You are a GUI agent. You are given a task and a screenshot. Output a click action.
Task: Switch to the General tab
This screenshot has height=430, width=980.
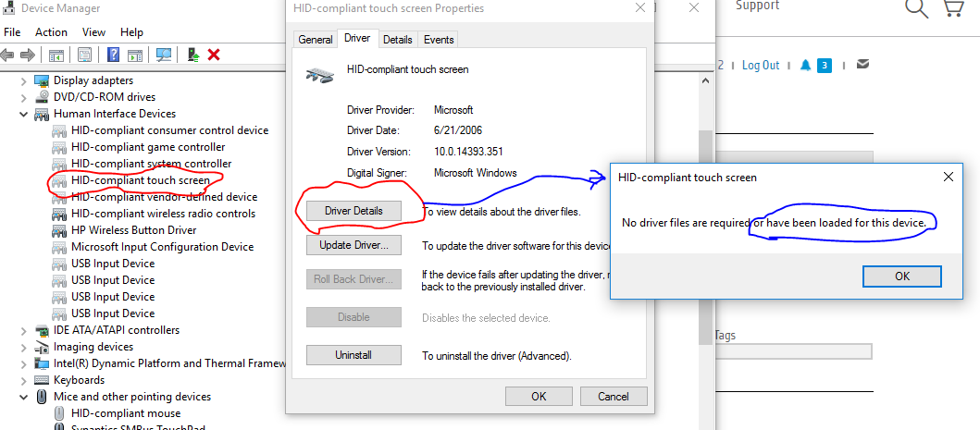tap(315, 40)
